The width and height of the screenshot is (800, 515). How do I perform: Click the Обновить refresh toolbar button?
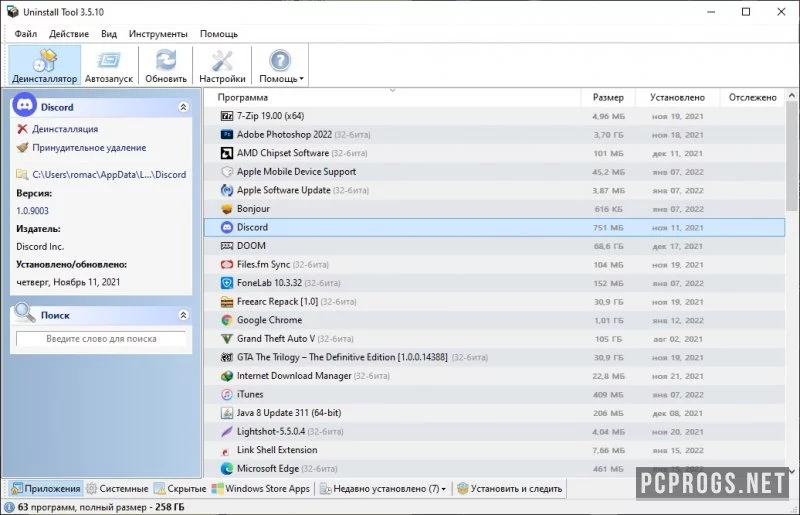pos(166,65)
